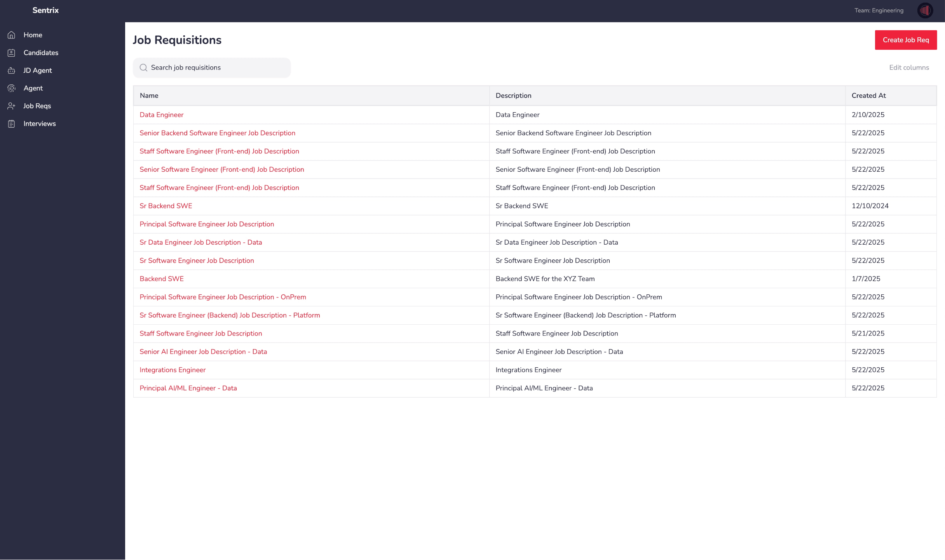
Task: Open Principal Software Engineer Job Description - OnPrem link
Action: [223, 297]
